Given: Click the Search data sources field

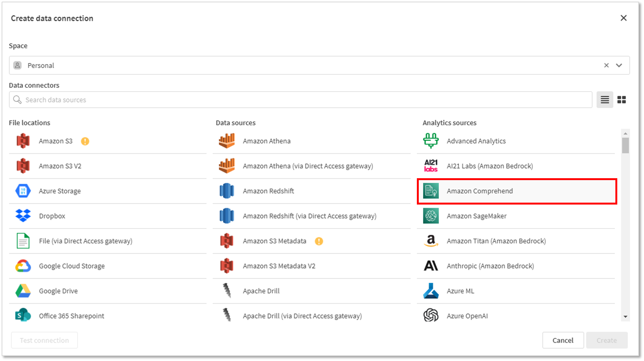Looking at the screenshot, I should tap(301, 100).
